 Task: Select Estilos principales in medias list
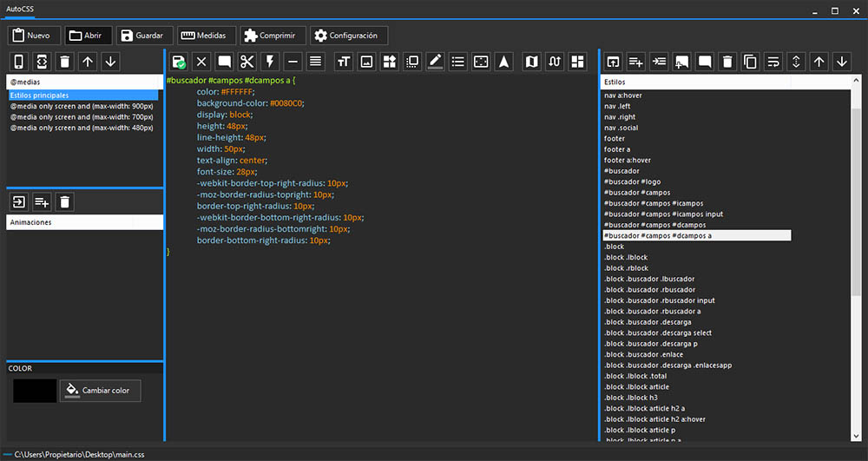click(83, 95)
